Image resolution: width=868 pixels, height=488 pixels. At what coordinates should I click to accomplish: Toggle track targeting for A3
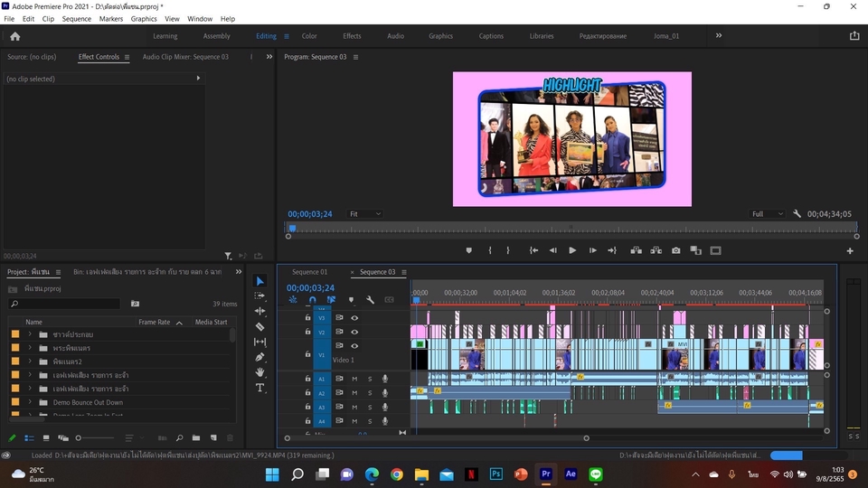(321, 408)
